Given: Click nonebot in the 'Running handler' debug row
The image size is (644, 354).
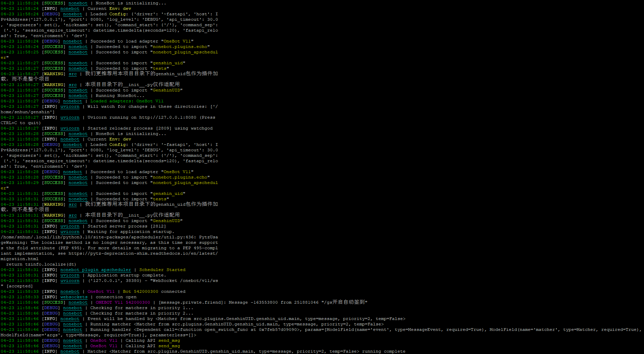Looking at the screenshot, I should [72, 330].
